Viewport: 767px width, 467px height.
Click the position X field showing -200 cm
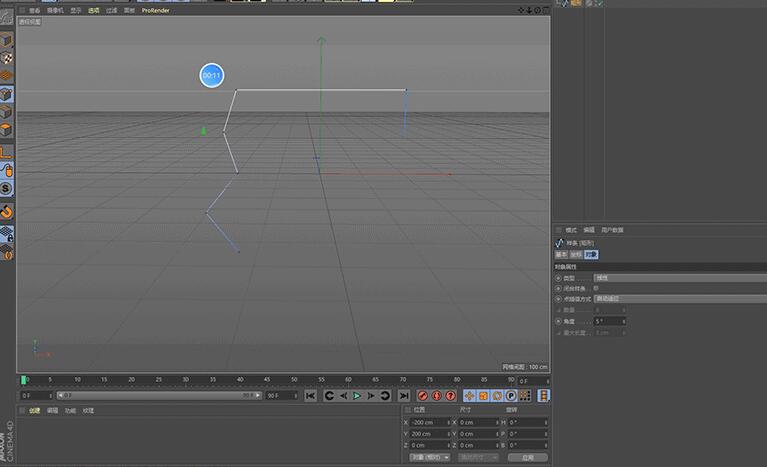[430, 422]
